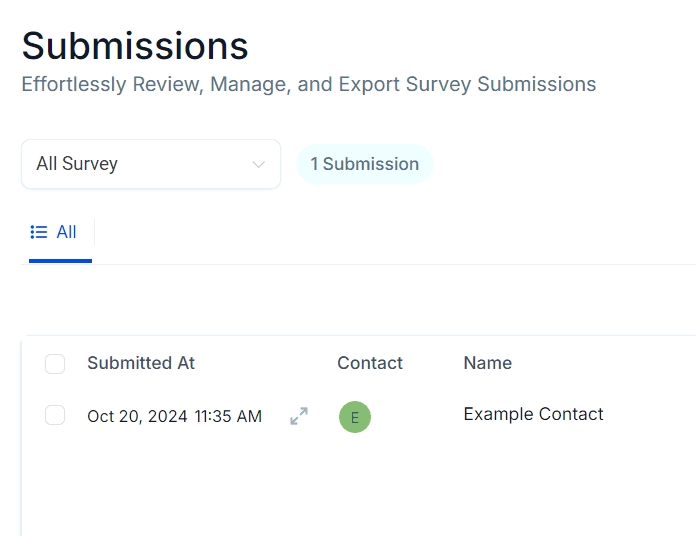Screen dimensions: 696x536
Task: Click the green E contact avatar
Action: click(355, 417)
